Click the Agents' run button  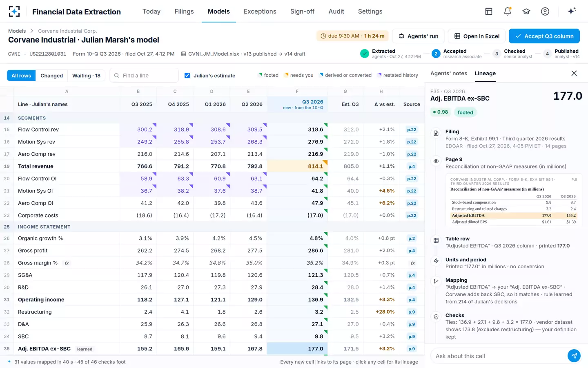coord(418,36)
